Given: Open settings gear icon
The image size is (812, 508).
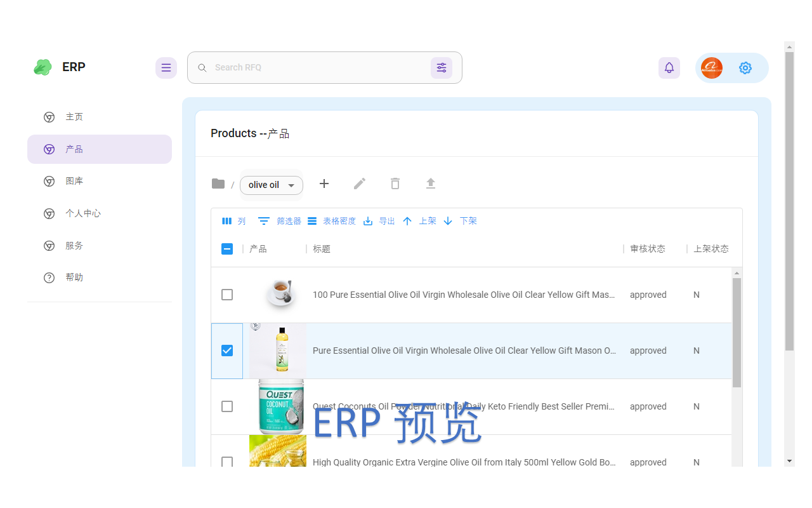Looking at the screenshot, I should click(x=745, y=68).
